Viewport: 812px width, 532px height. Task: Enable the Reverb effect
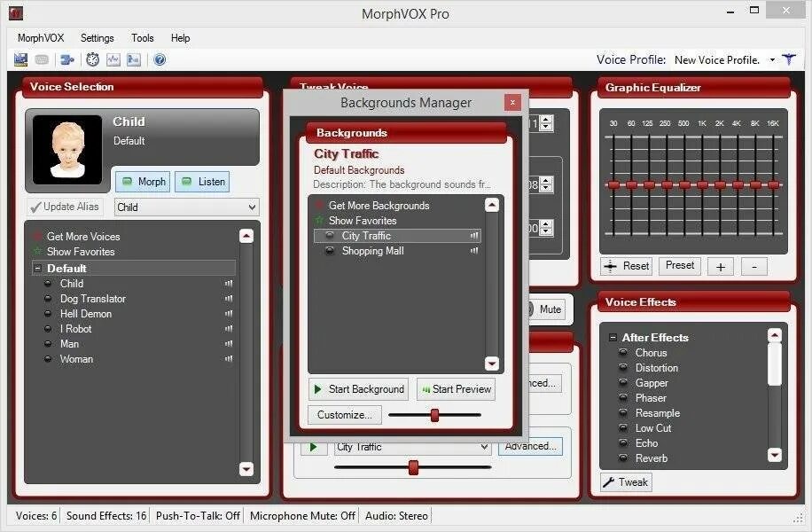(623, 458)
